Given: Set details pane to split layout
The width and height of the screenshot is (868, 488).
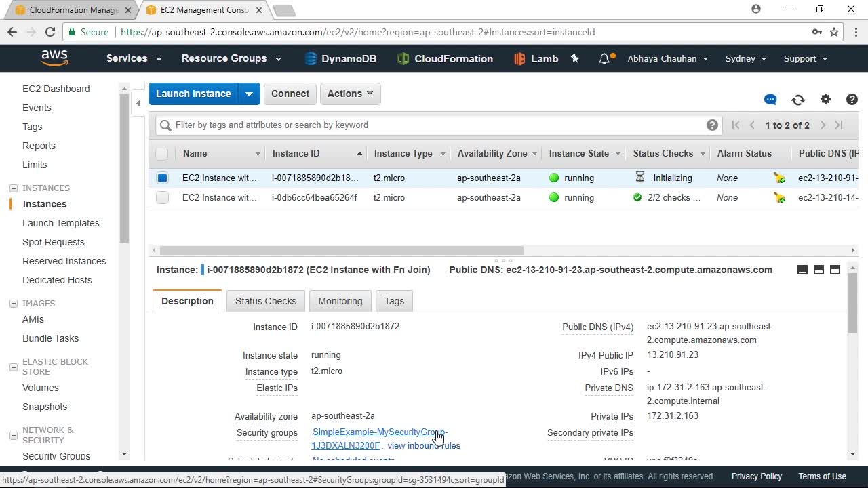Looking at the screenshot, I should [818, 270].
